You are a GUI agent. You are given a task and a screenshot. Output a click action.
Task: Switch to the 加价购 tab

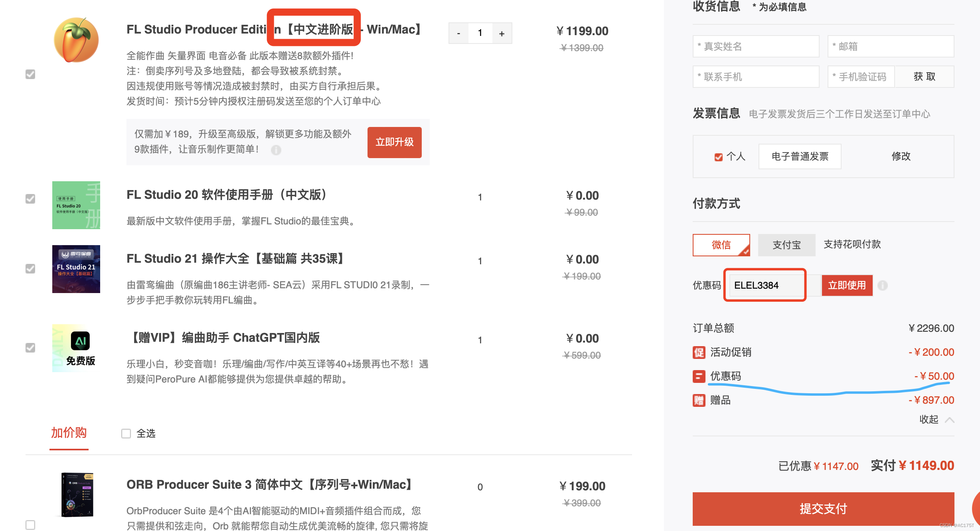[x=69, y=433]
